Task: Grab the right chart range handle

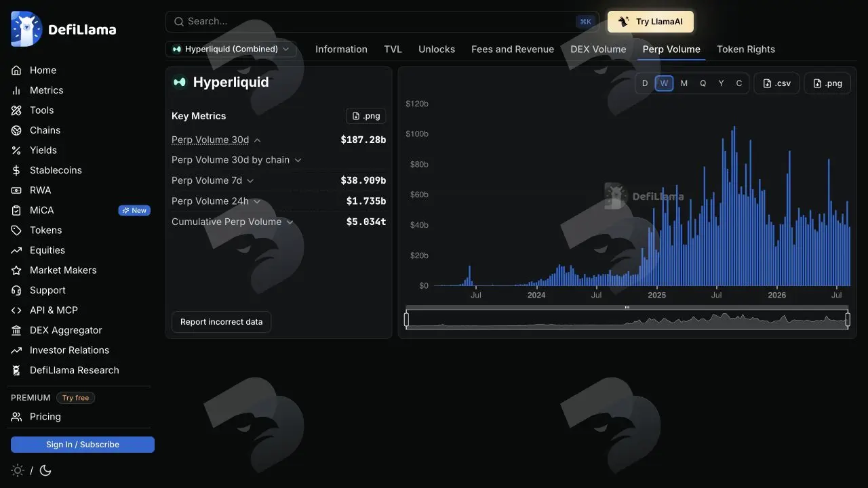Action: 848,319
